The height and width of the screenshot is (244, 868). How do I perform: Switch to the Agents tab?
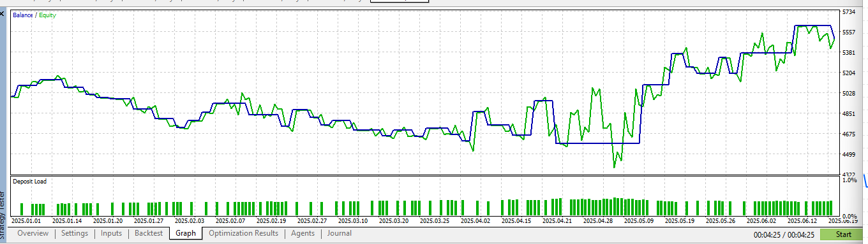tap(303, 233)
